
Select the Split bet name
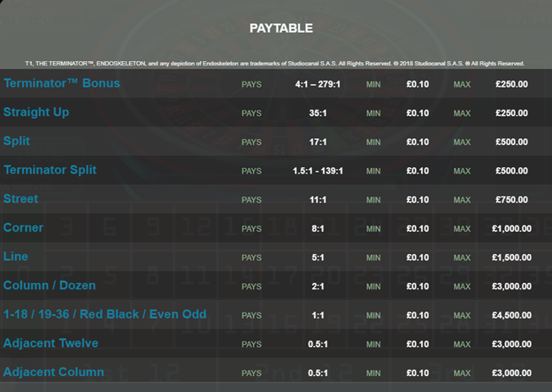coord(17,141)
